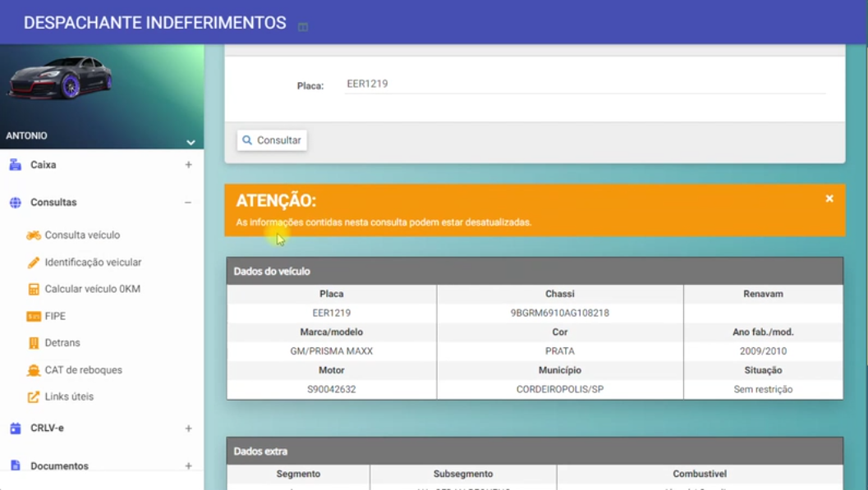Open the Links úteis link
This screenshot has width=868, height=490.
point(69,397)
